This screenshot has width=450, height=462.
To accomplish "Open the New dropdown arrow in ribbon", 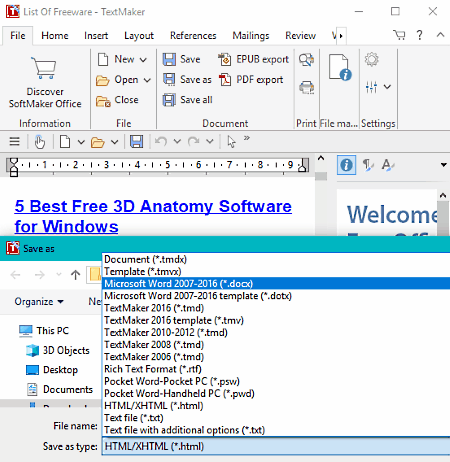I will (x=143, y=60).
